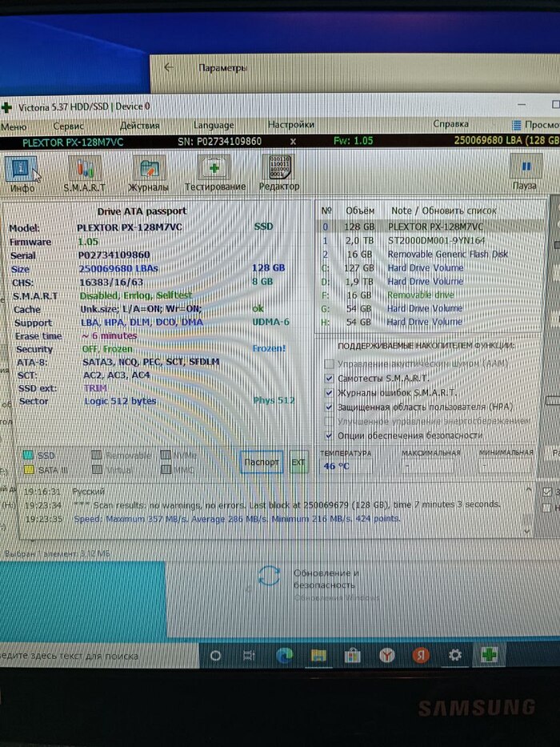Click the 46 °C temperature value
The height and width of the screenshot is (747, 560).
tap(336, 466)
